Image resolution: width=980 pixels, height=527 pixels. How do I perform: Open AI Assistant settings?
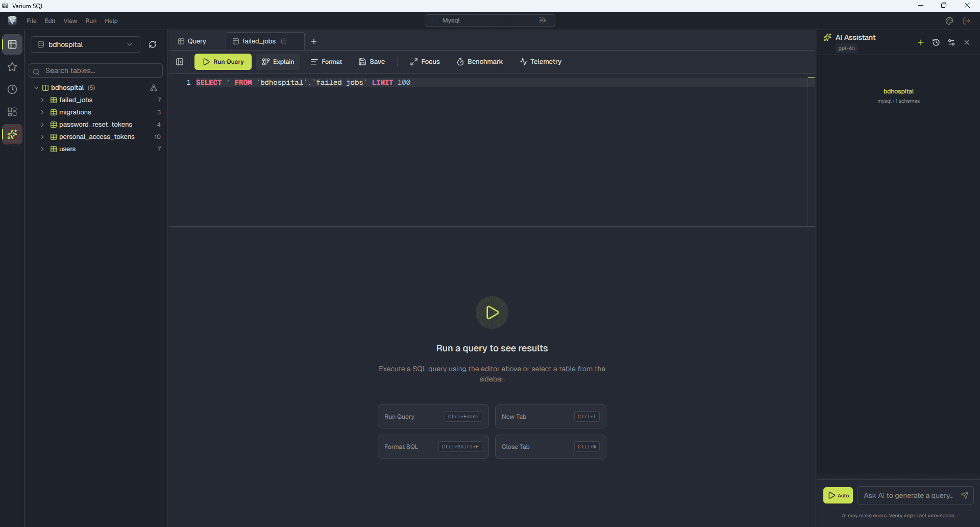coord(951,42)
